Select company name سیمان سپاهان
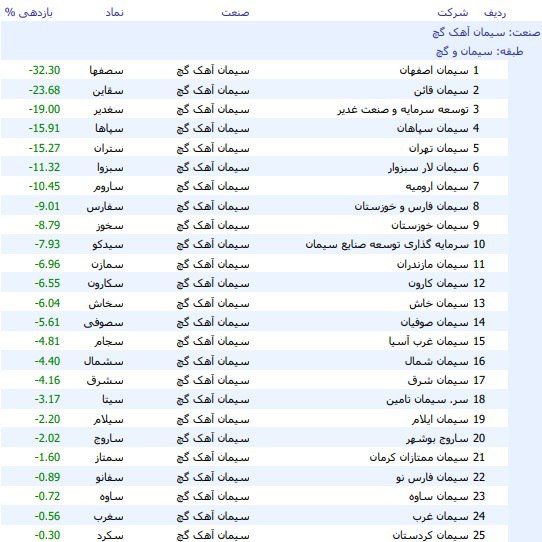 pyautogui.click(x=433, y=129)
